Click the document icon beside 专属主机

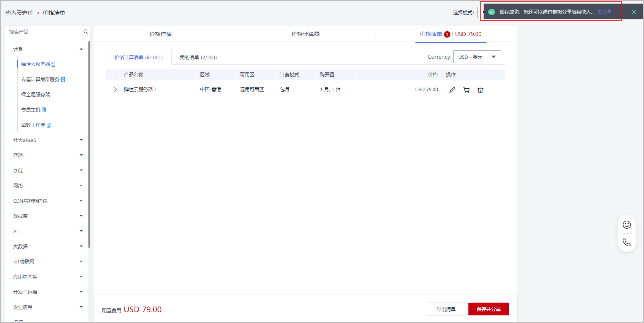click(44, 110)
